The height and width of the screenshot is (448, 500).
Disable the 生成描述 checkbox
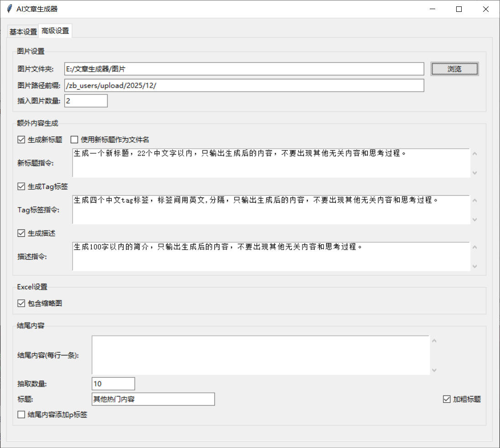[x=21, y=233]
